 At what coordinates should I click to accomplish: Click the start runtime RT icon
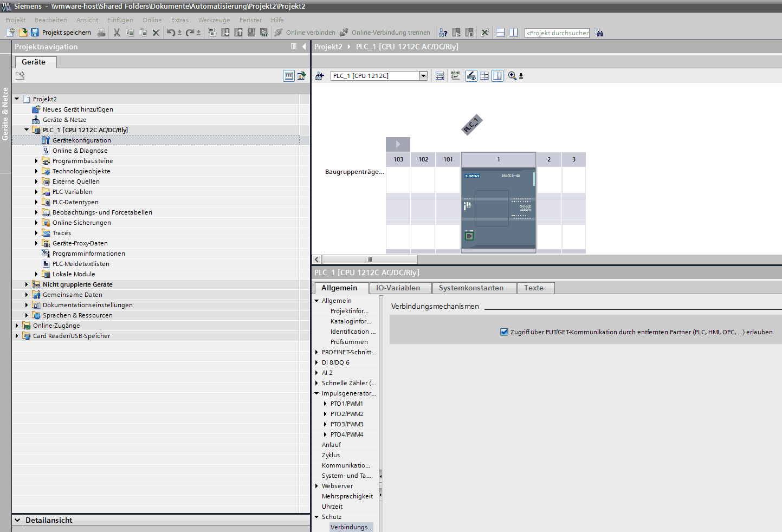point(264,33)
